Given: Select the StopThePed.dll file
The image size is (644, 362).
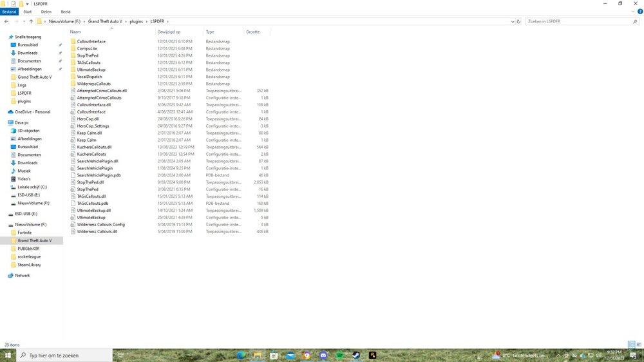Looking at the screenshot, I should [x=90, y=182].
